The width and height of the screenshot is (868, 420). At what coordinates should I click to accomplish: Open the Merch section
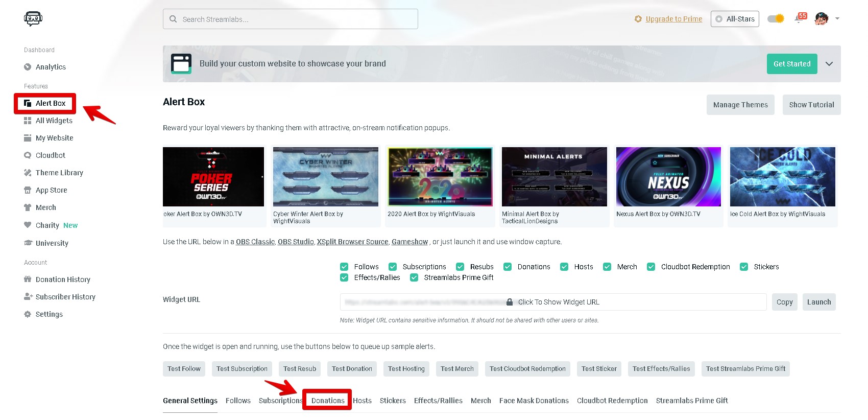[x=40, y=207]
